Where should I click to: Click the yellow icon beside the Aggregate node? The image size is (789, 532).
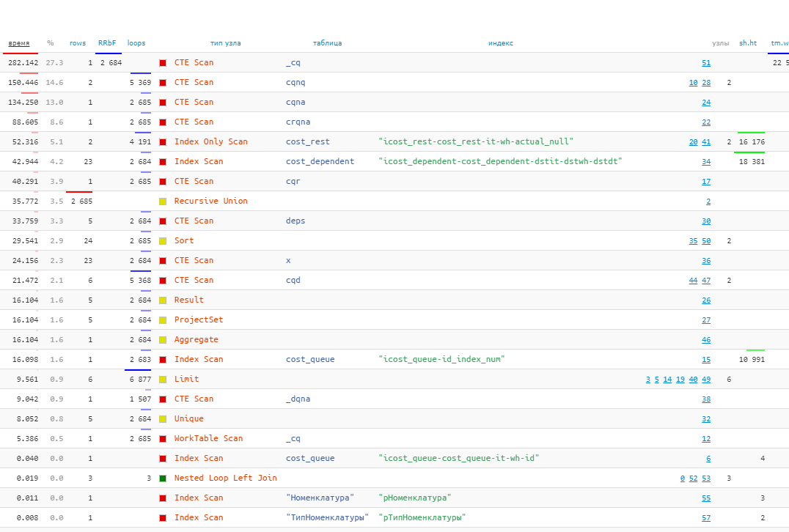coord(163,339)
